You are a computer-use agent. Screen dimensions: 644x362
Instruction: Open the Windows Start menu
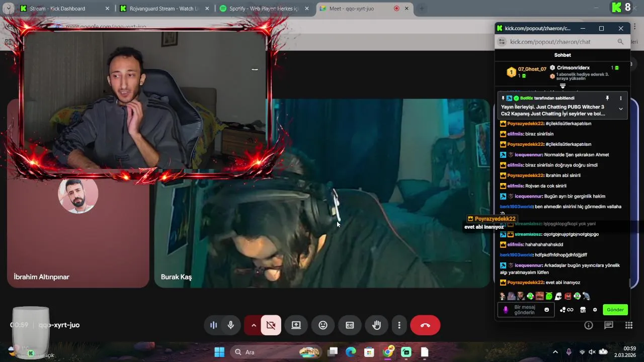pos(219,352)
